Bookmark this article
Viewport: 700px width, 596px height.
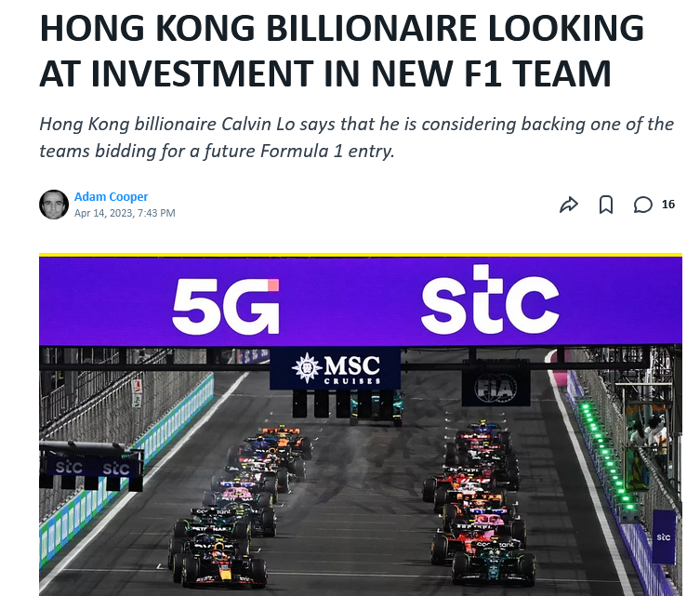point(605,205)
